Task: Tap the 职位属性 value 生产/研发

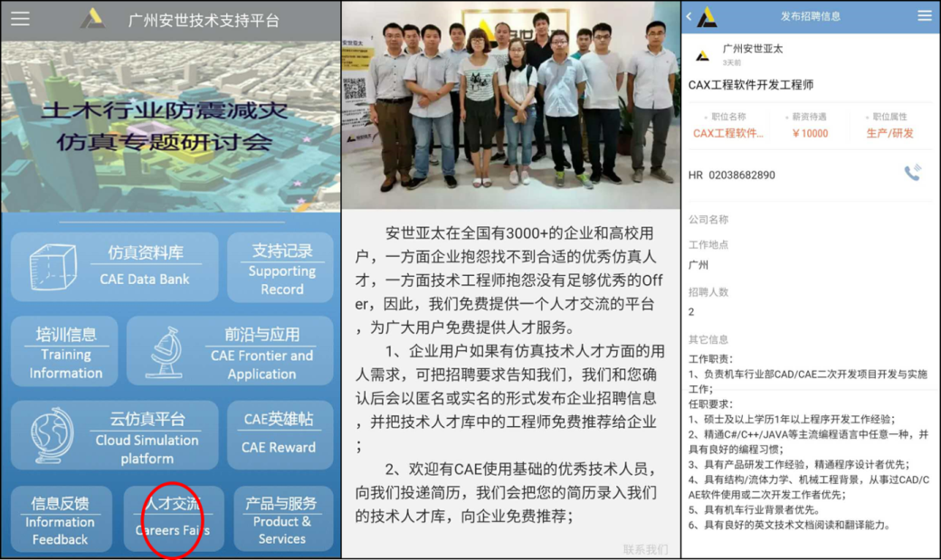Action: 890,133
